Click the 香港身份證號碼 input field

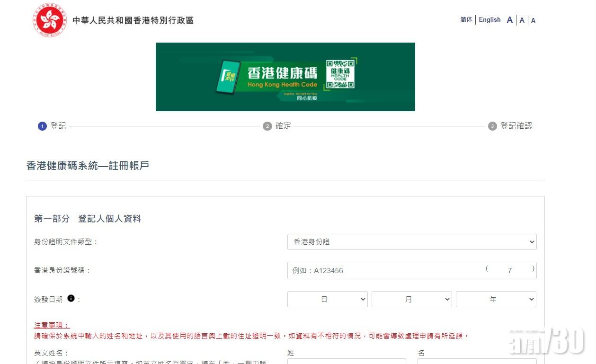tap(383, 271)
